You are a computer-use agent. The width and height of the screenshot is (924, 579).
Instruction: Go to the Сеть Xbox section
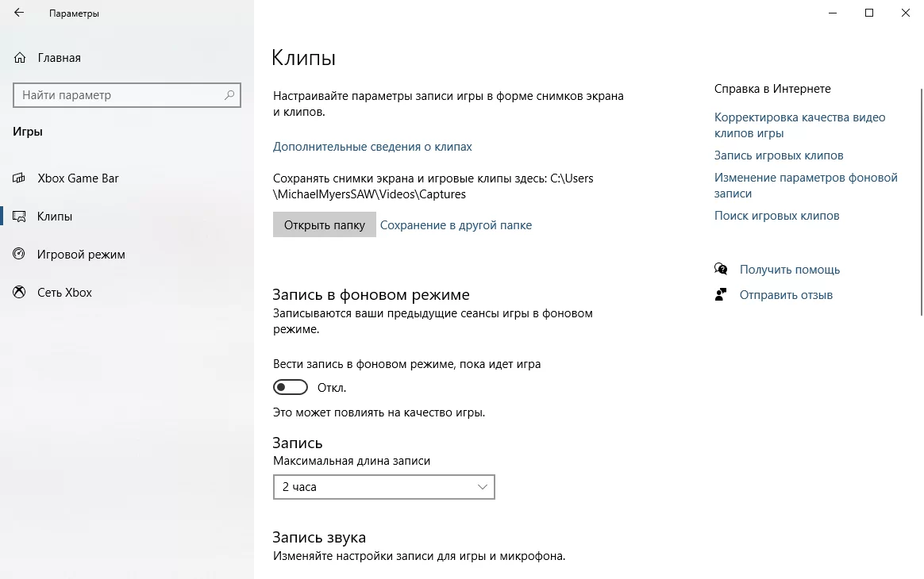tap(64, 293)
